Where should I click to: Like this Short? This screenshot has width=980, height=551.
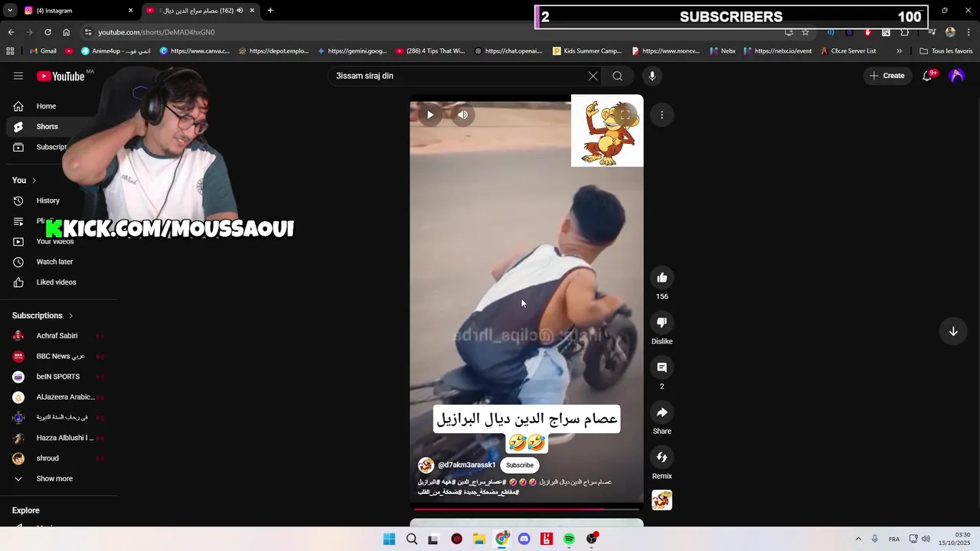(662, 278)
